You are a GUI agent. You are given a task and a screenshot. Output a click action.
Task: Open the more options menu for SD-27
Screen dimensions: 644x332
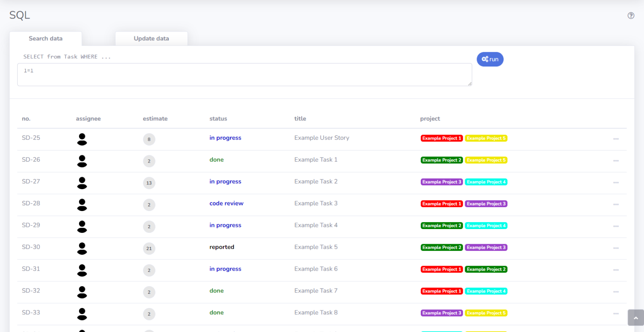tap(616, 183)
